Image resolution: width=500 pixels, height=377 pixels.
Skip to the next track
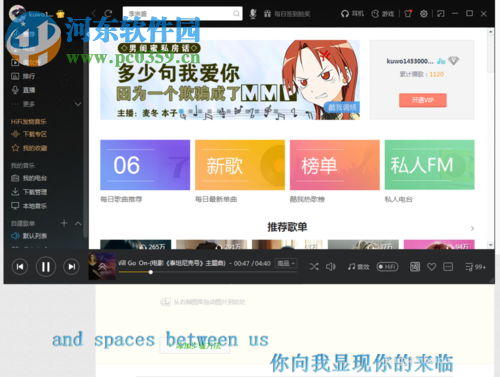(x=71, y=267)
